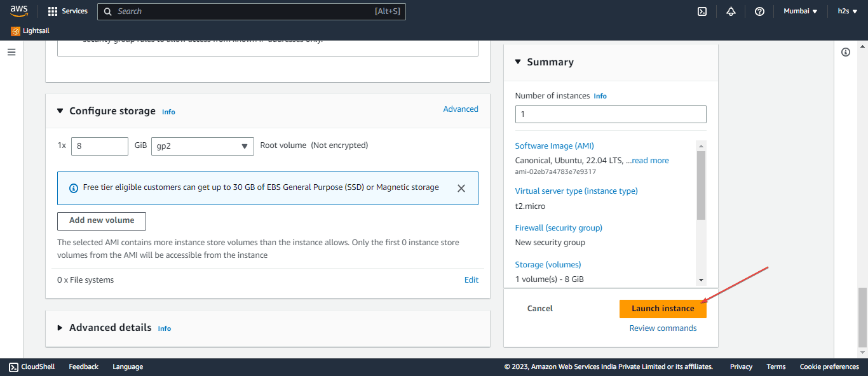
Task: Open Feedback in the footer
Action: point(83,366)
